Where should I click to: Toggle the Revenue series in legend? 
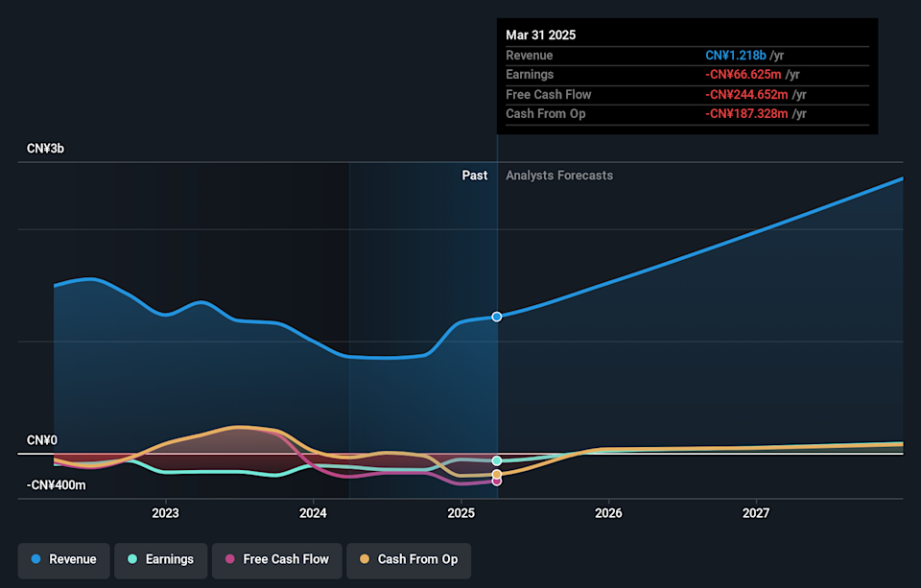click(63, 559)
